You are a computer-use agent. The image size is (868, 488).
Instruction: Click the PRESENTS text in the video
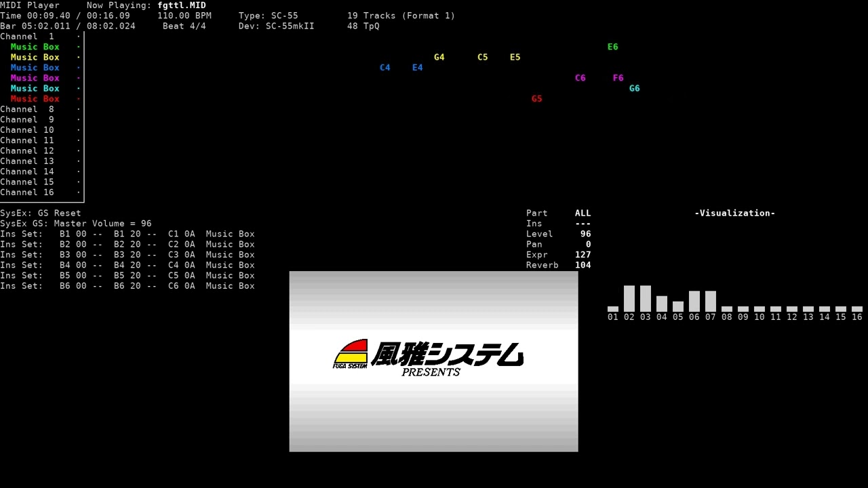pos(431,372)
